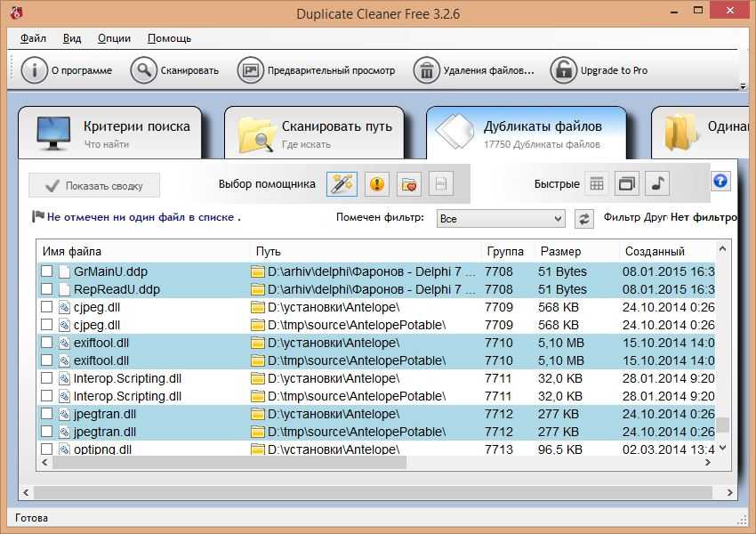Click the greyed-out document icon
The image size is (756, 534).
pyautogui.click(x=440, y=184)
